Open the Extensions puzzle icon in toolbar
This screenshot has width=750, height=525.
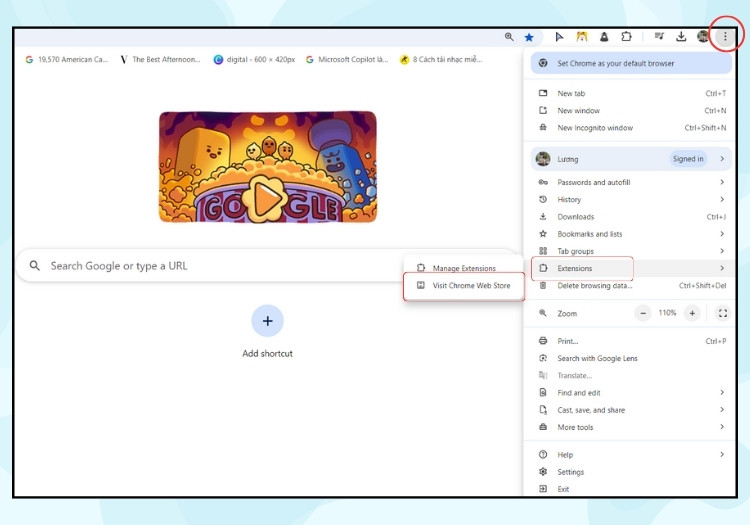pyautogui.click(x=626, y=36)
